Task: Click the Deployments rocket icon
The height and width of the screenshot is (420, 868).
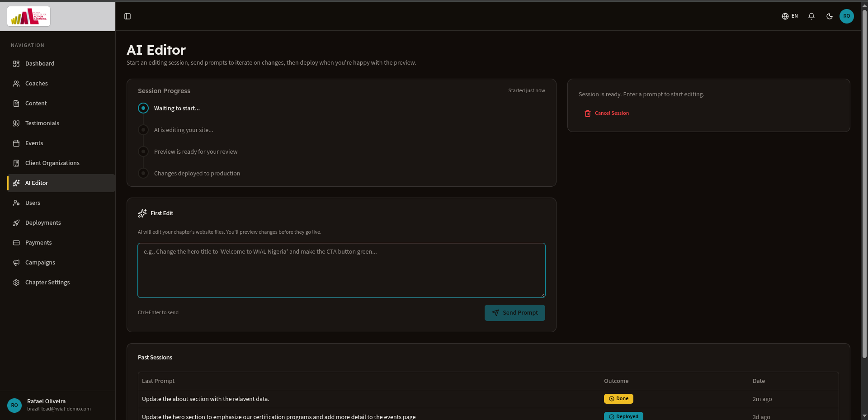Action: coord(16,223)
